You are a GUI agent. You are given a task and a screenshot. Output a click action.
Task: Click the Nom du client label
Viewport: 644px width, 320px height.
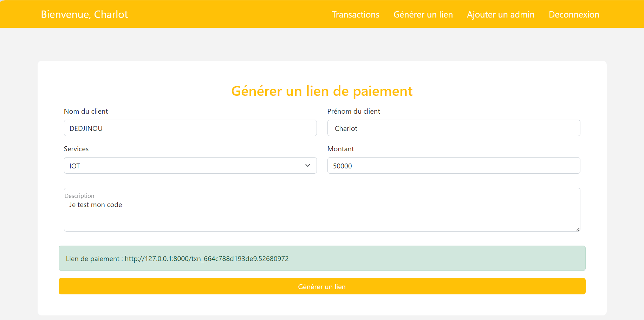(x=86, y=111)
